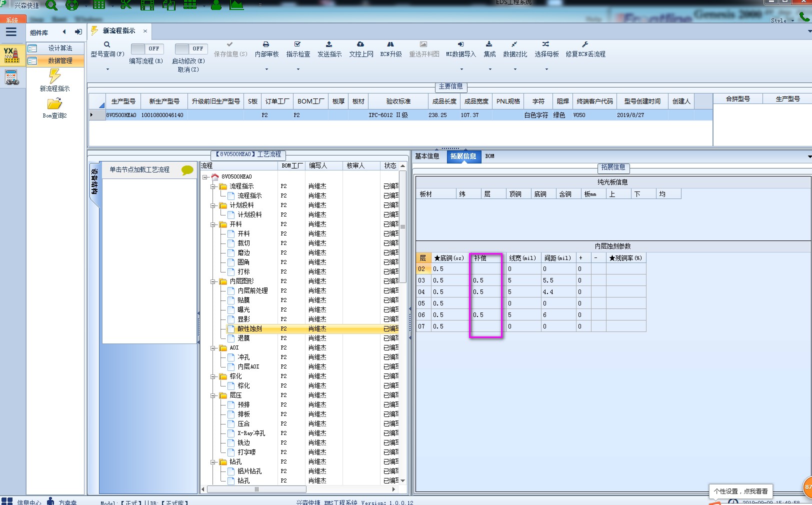This screenshot has width=812, height=505.
Task: Collapse the 层压 tree folder
Action: 213,395
